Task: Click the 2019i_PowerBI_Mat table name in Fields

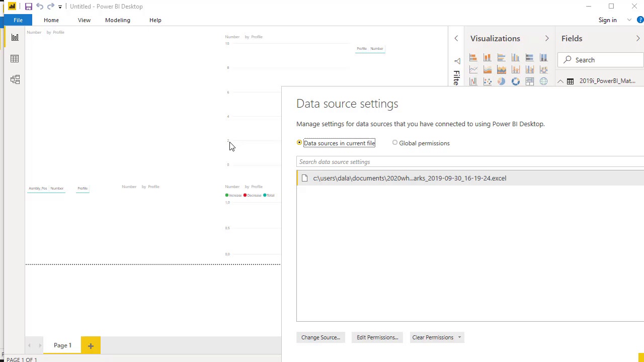Action: [607, 81]
